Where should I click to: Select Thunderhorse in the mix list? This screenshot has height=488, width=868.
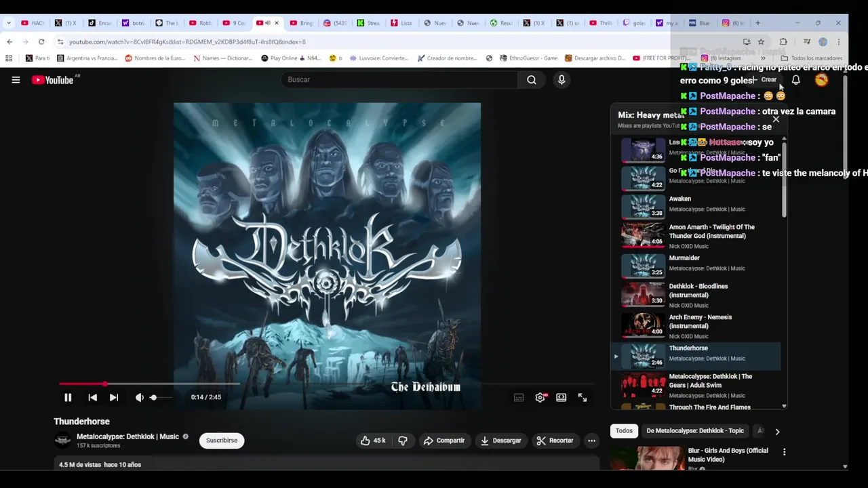coord(701,357)
